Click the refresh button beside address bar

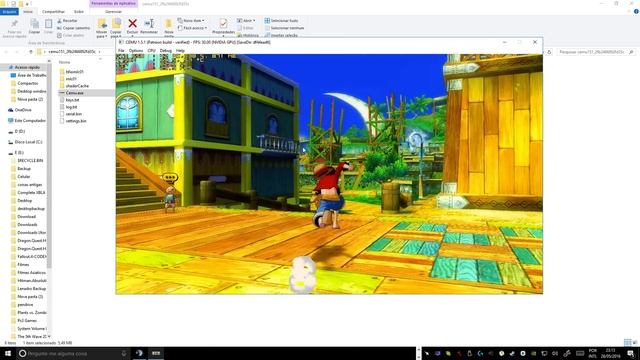(x=549, y=52)
